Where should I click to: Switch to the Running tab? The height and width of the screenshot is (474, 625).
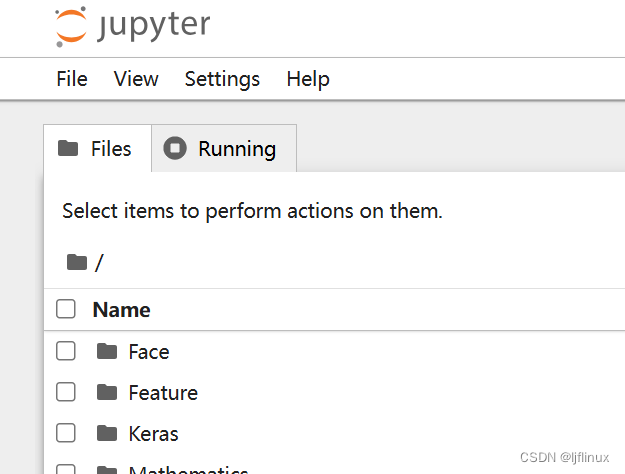pos(224,149)
